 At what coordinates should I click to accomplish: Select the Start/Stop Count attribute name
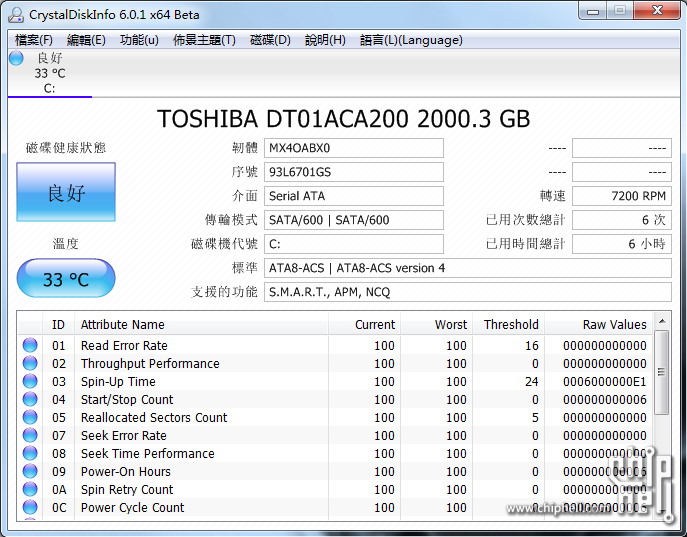[x=127, y=399]
